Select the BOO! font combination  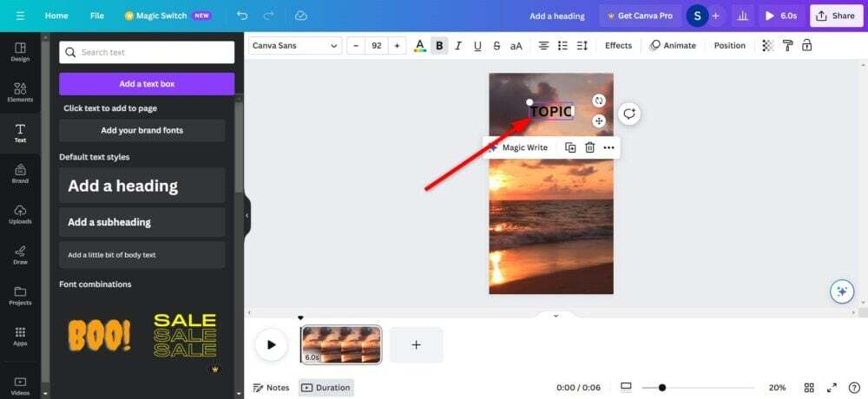[x=100, y=336]
